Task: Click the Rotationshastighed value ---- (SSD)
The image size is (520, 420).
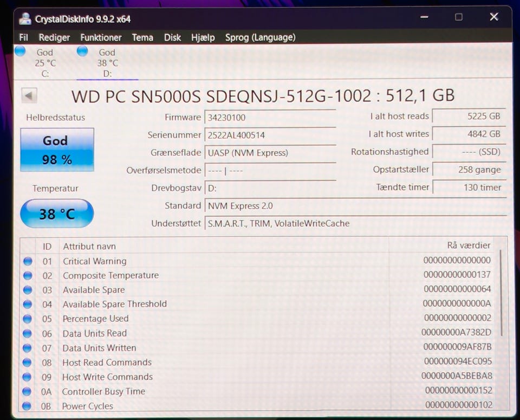Action: 469,152
